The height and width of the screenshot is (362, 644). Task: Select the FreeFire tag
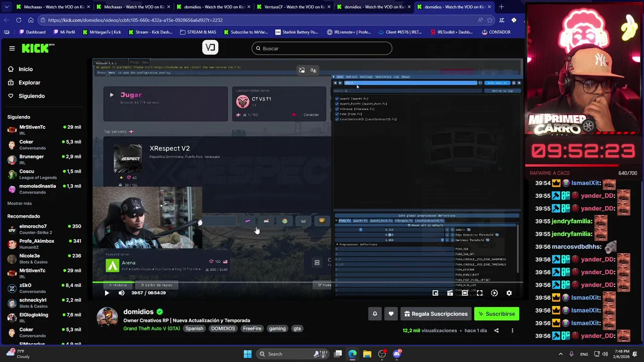click(252, 328)
